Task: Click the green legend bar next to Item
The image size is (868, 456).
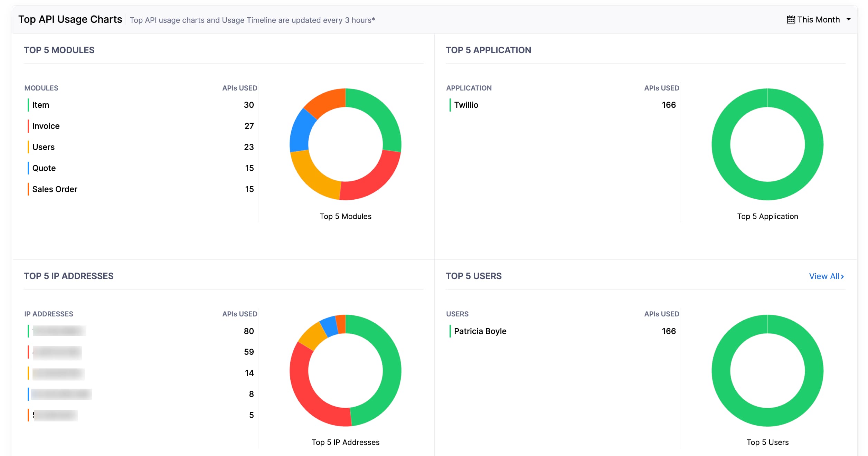Action: tap(28, 105)
